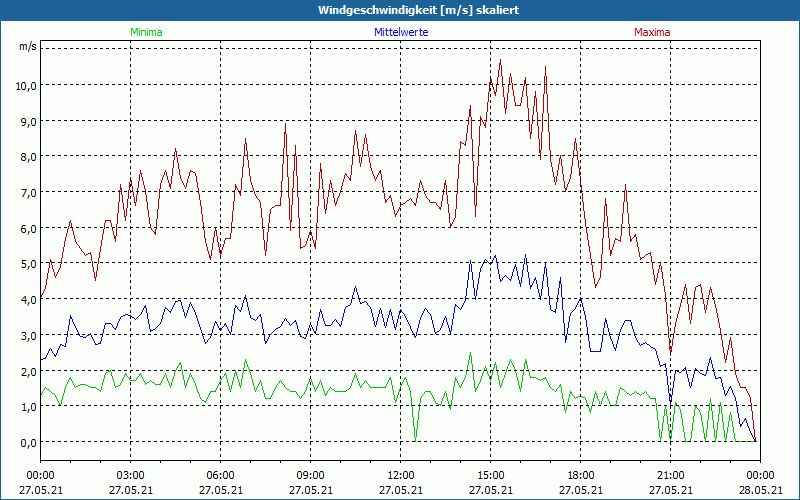Click the '00:00' label above date 27.05.21
Viewport: 800px width, 500px height.
coord(41,476)
